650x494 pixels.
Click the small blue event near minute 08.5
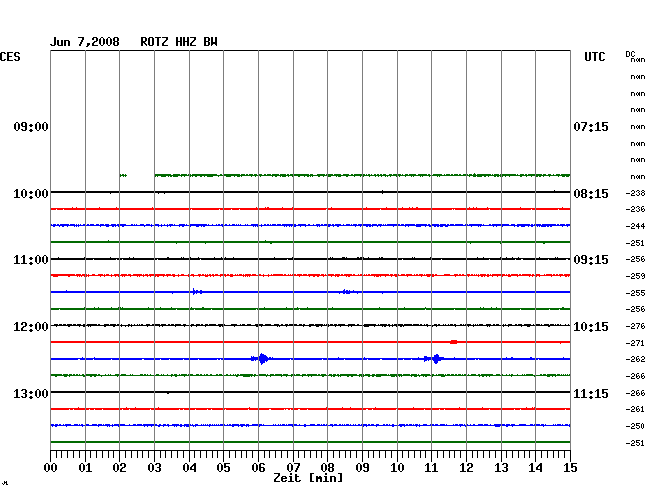[347, 292]
